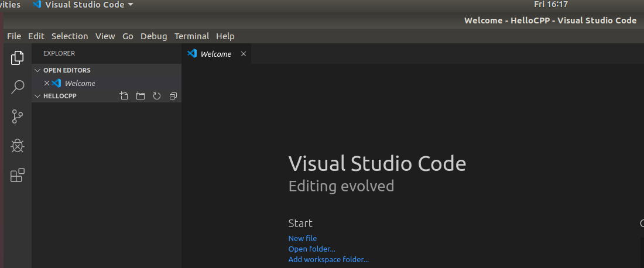
Task: Open the Debug view with bug icon
Action: [x=17, y=146]
